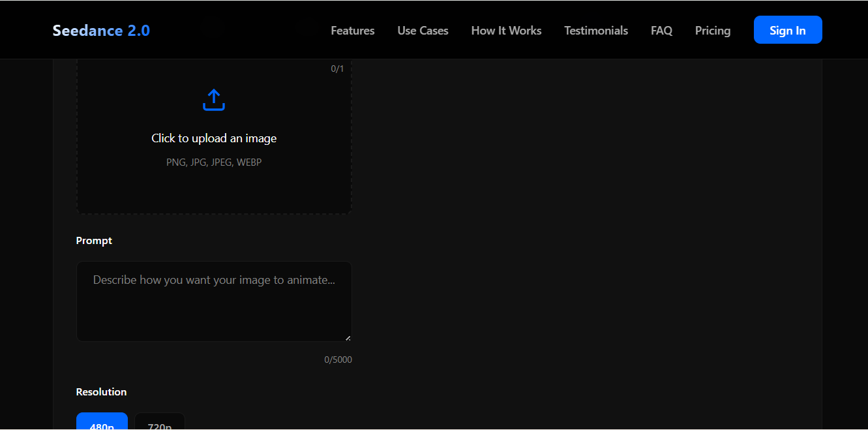Click the 0/1 upload counter
This screenshot has height=430, width=868.
(x=337, y=69)
